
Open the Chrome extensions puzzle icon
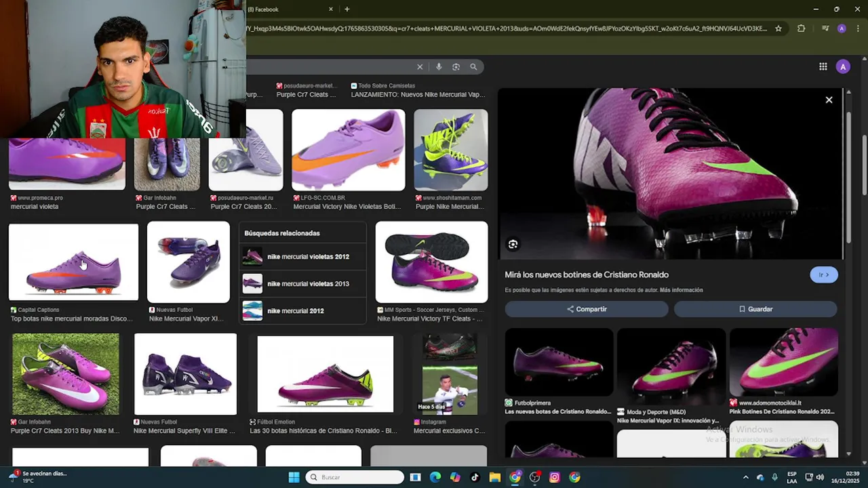point(801,28)
